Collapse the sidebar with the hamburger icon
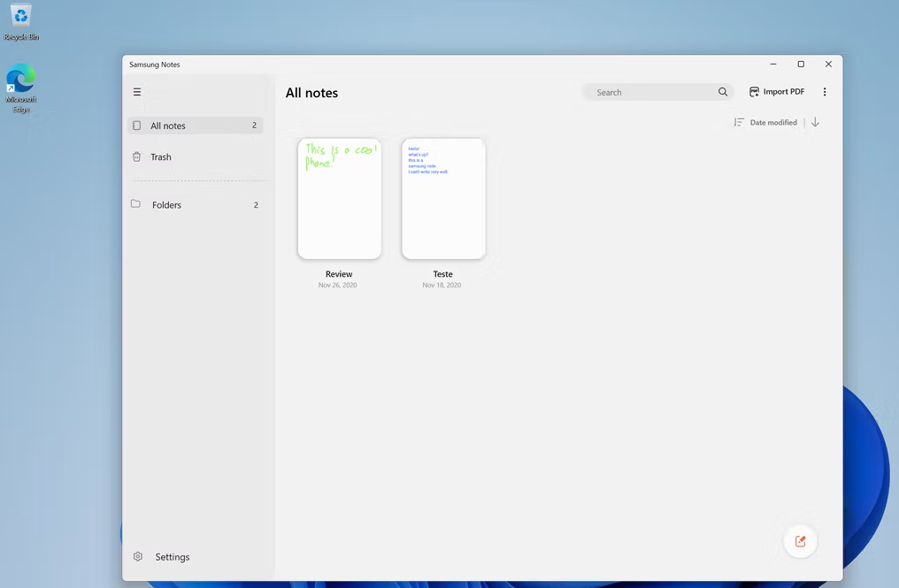This screenshot has width=899, height=588. coord(137,92)
